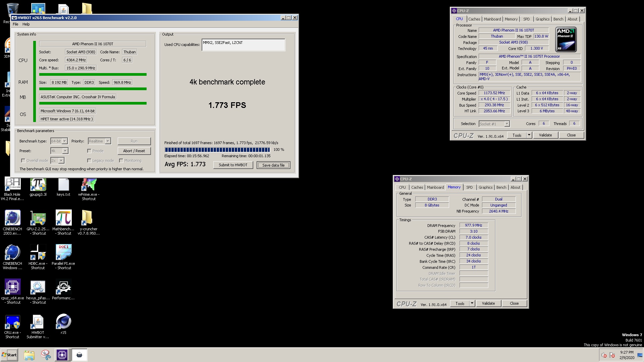
Task: Click Save data file button
Action: click(273, 165)
